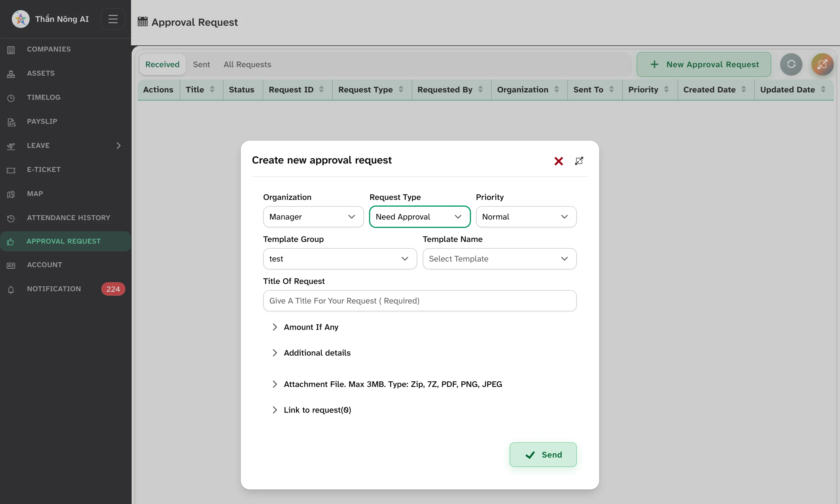Click the Payslip document icon

(x=11, y=122)
